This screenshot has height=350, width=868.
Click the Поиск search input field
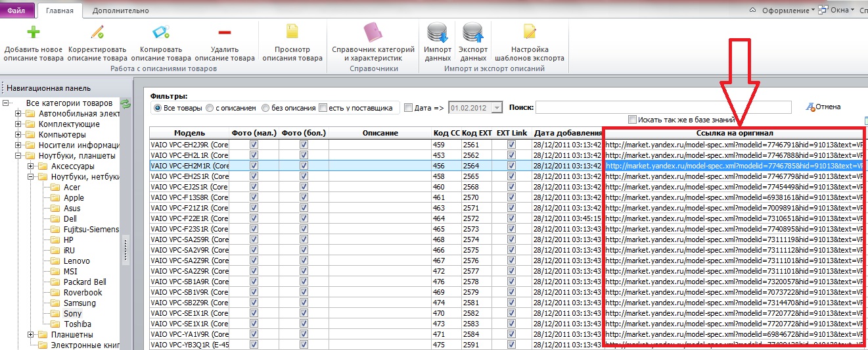pyautogui.click(x=663, y=107)
